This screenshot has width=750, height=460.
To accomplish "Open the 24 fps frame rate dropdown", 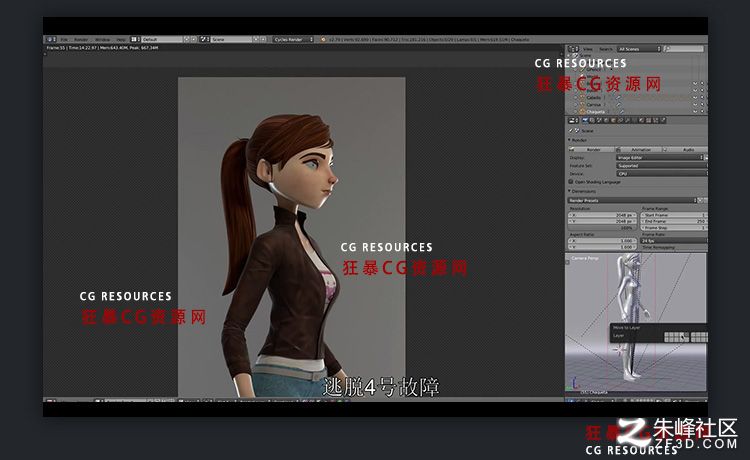I will (674, 241).
